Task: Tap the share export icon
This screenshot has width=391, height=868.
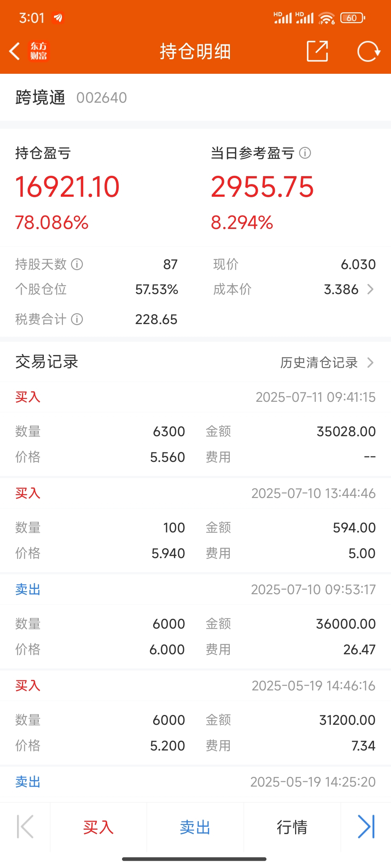Action: tap(318, 51)
